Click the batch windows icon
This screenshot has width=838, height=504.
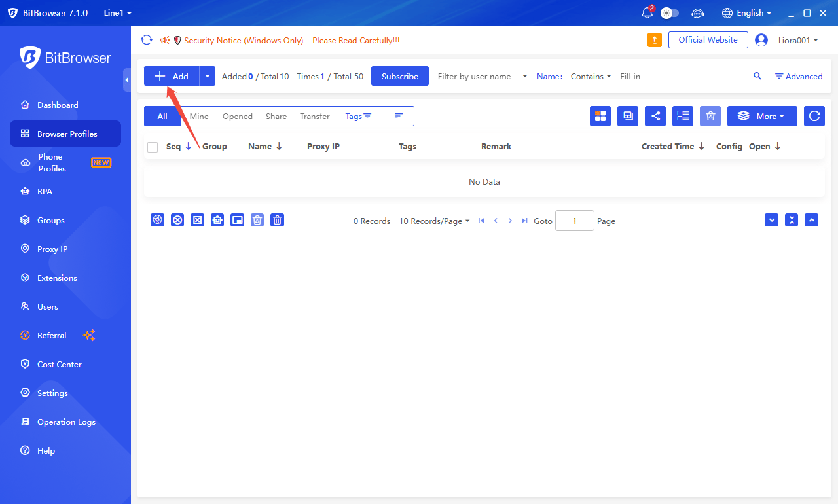628,116
